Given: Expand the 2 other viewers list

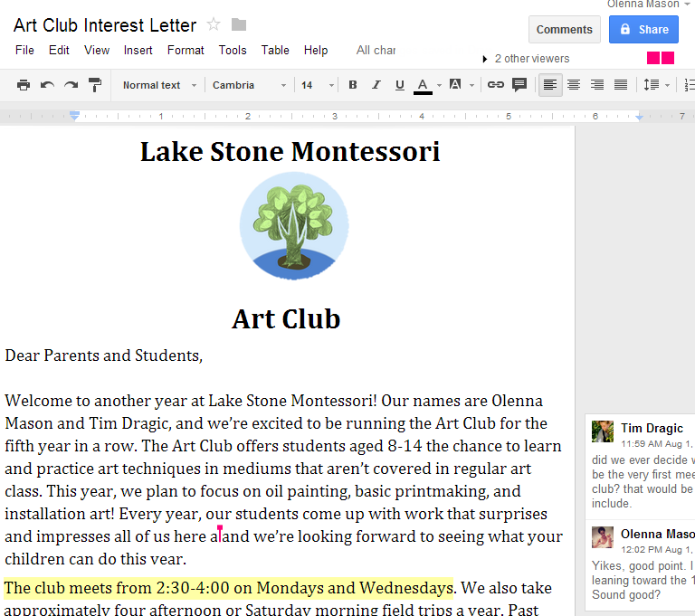Looking at the screenshot, I should 527,59.
